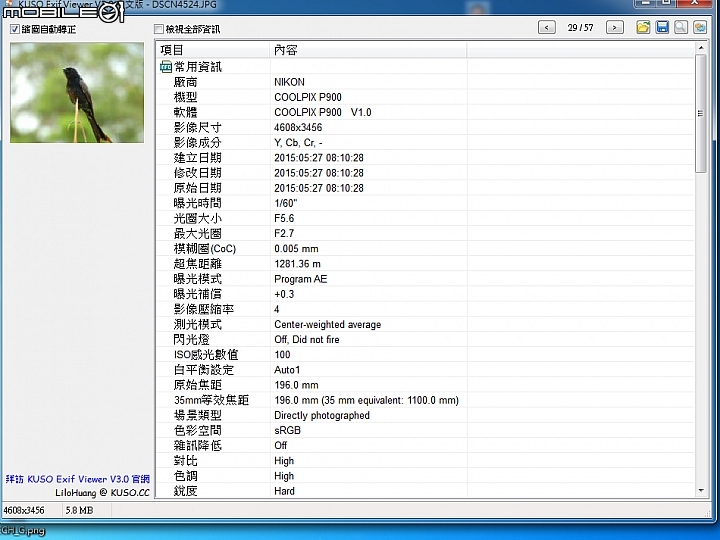This screenshot has width=720, height=540.
Task: Select the 測光模式 Center-weighted average row
Action: point(425,325)
